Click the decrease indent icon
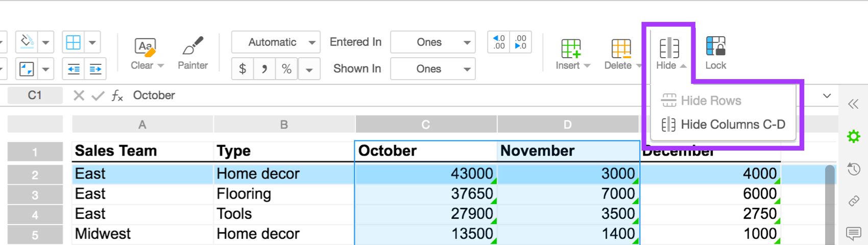Viewport: 868px width, 245px height. click(x=74, y=69)
